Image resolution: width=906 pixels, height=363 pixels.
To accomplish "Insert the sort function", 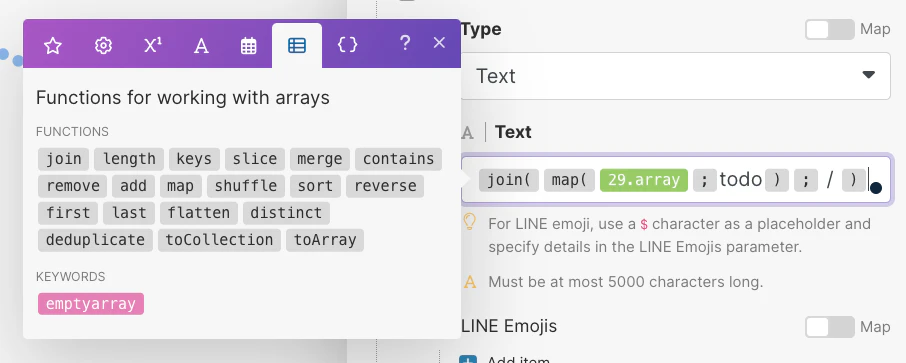I will pyautogui.click(x=315, y=186).
